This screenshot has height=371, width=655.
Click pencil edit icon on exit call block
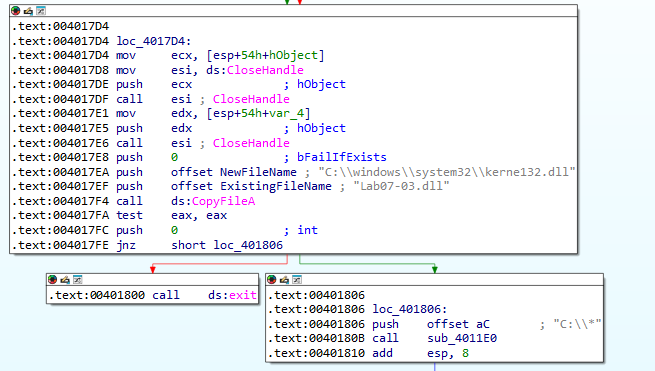click(65, 280)
